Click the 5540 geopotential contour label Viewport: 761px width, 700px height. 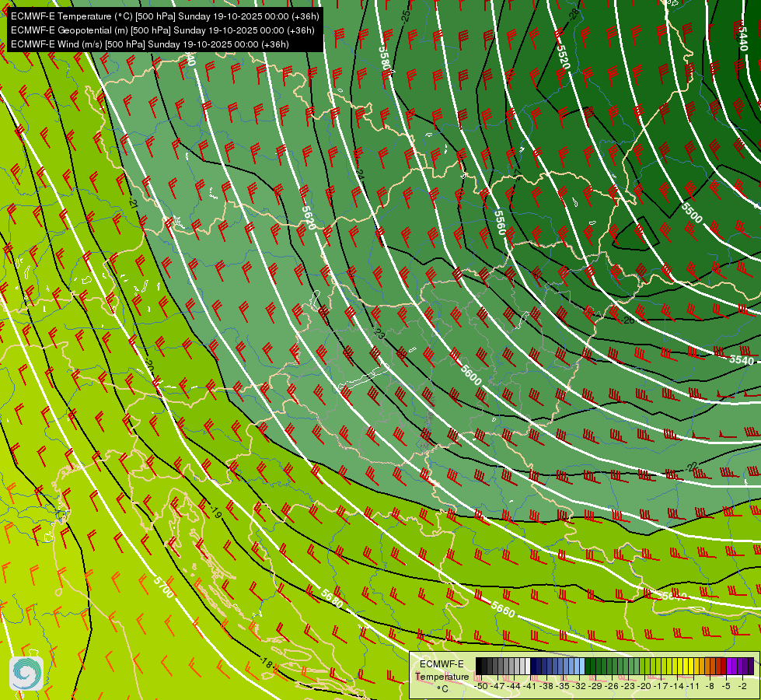[x=742, y=360]
